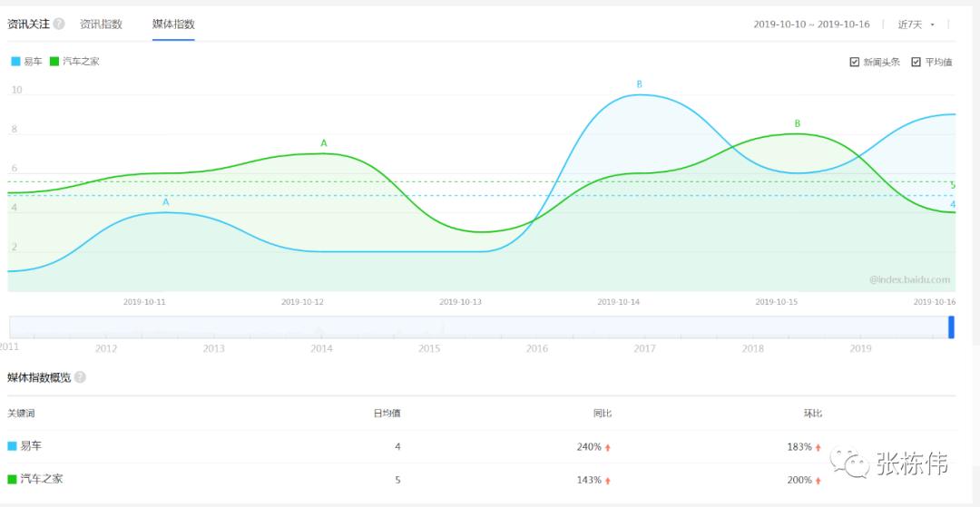
Task: Click the green B news marker
Action: [x=797, y=123]
